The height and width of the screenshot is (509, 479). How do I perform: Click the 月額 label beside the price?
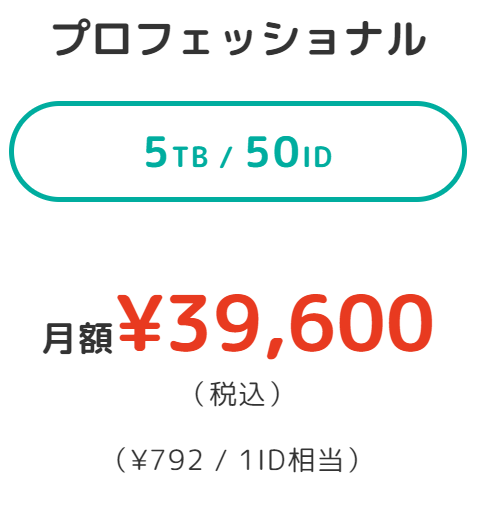[x=78, y=338]
